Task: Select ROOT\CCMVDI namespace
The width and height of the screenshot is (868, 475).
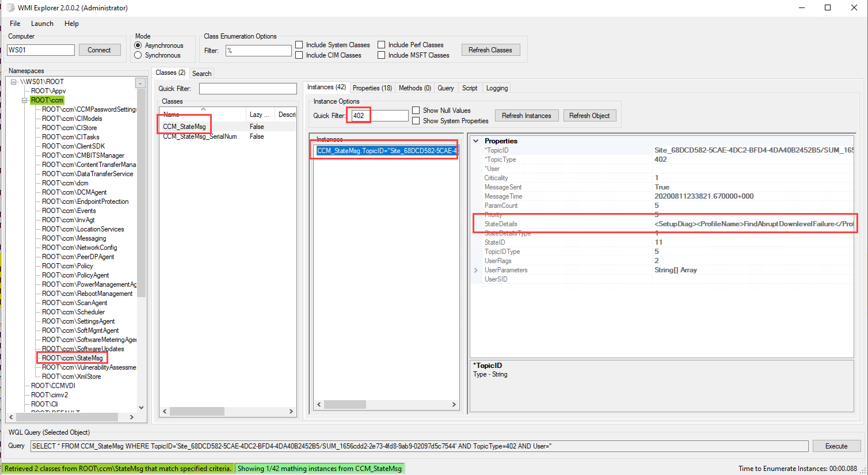Action: (x=53, y=386)
